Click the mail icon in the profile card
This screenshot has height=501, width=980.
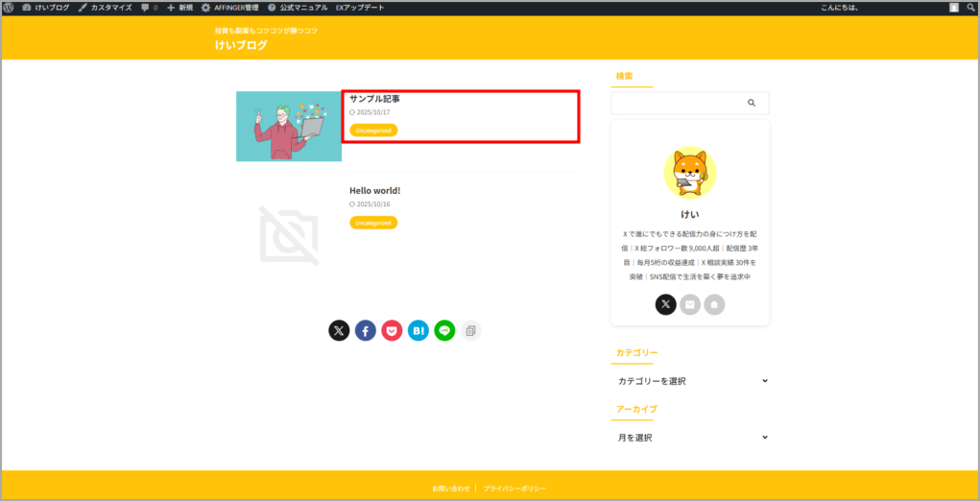pyautogui.click(x=690, y=304)
